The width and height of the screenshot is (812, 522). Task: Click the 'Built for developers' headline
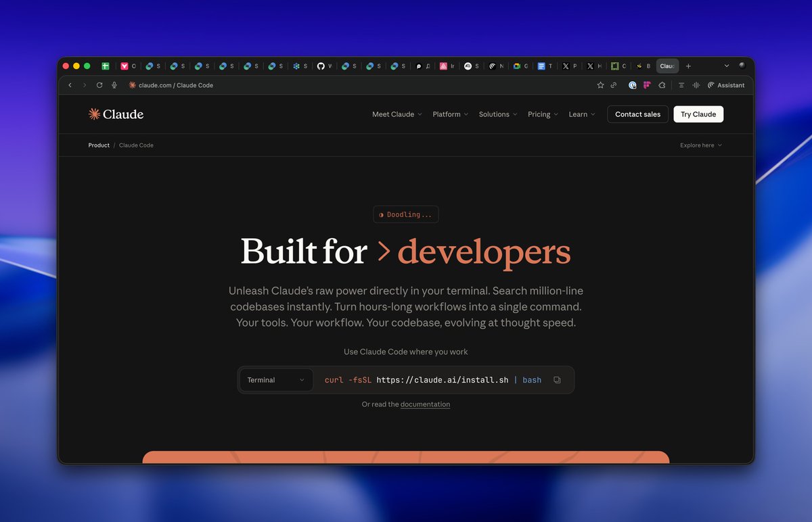[x=406, y=252]
